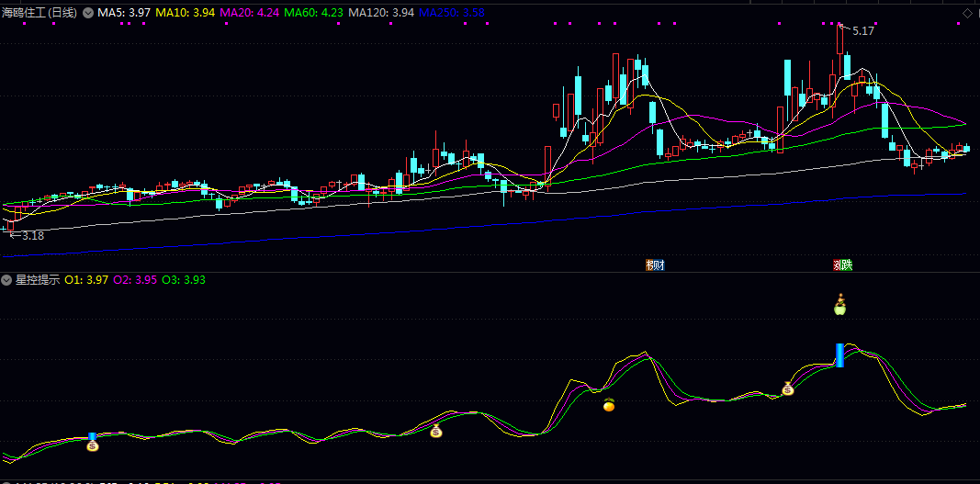Click the orange fruit signal icon
The width and height of the screenshot is (980, 484).
click(x=608, y=405)
